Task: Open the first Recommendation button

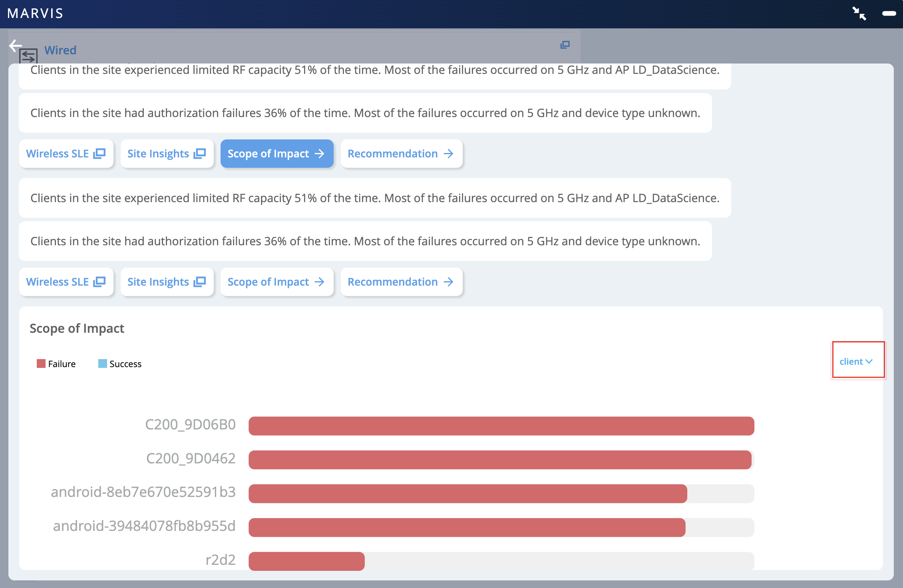Action: click(401, 153)
